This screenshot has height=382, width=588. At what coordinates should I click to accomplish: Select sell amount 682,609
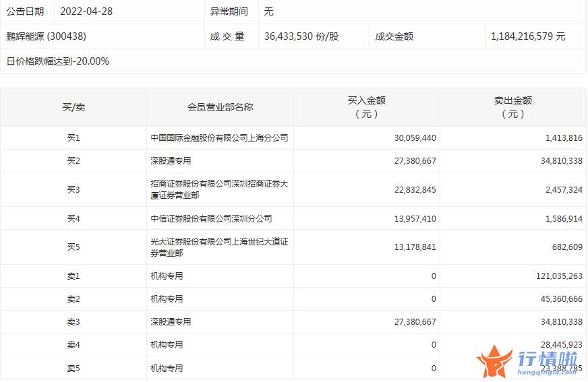click(x=567, y=247)
